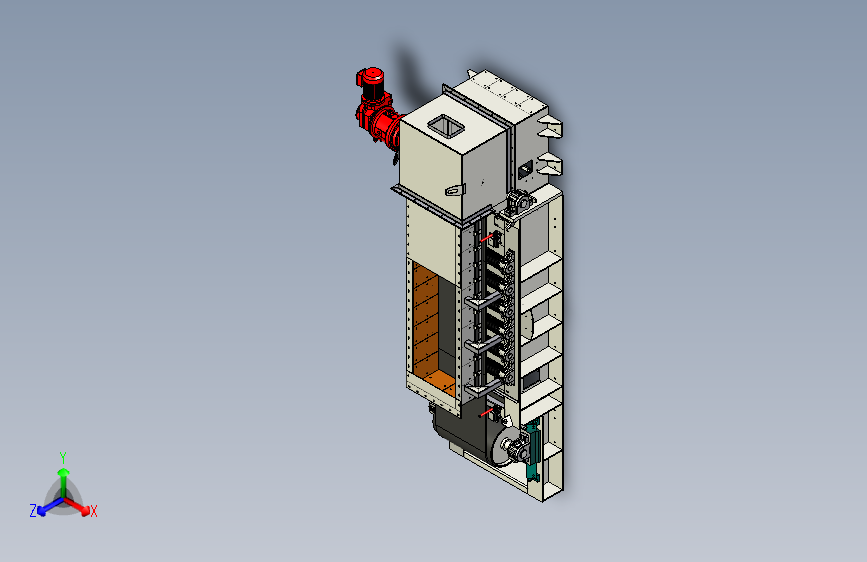Click the green Y axis arrow on triad

(x=64, y=481)
